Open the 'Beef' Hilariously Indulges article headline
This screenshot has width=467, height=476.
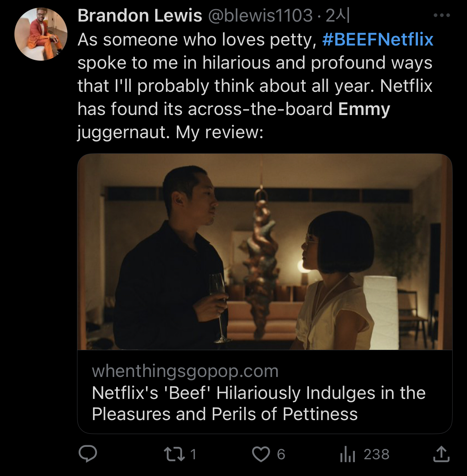pos(259,403)
